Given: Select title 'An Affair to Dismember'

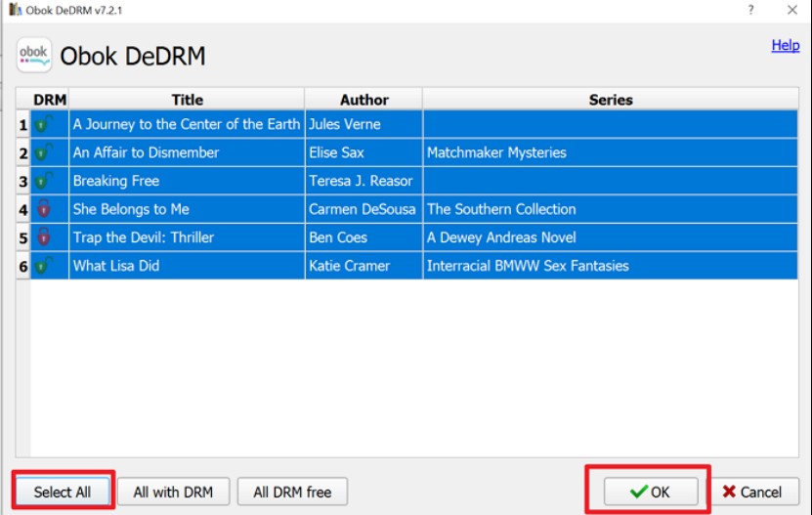Looking at the screenshot, I should tap(187, 152).
